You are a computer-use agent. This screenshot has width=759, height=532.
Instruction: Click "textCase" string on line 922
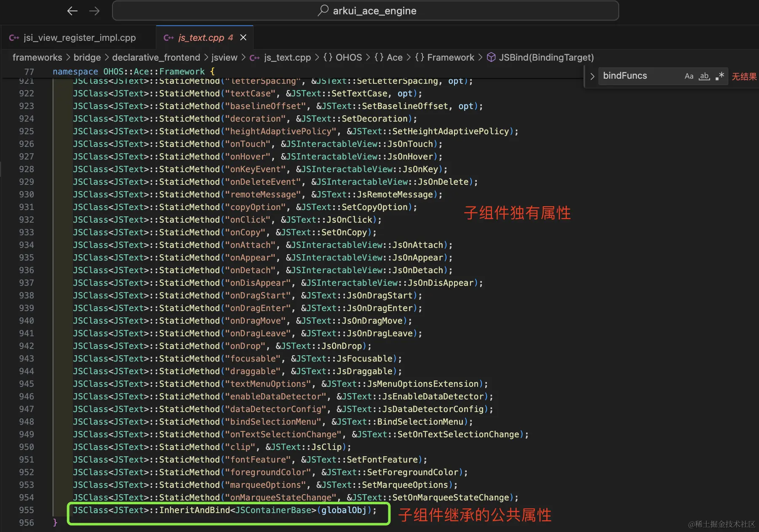click(x=250, y=93)
